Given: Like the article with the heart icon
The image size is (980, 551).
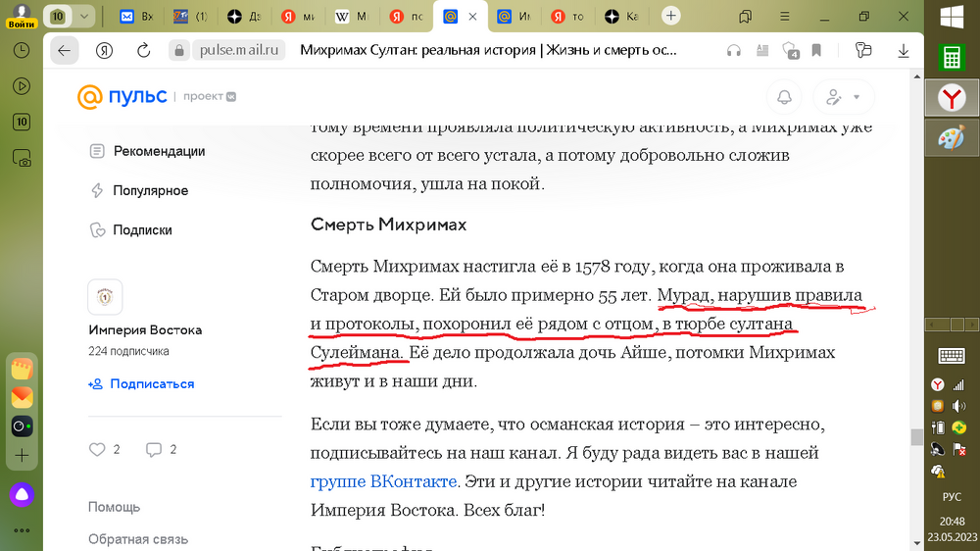Looking at the screenshot, I should (x=97, y=449).
